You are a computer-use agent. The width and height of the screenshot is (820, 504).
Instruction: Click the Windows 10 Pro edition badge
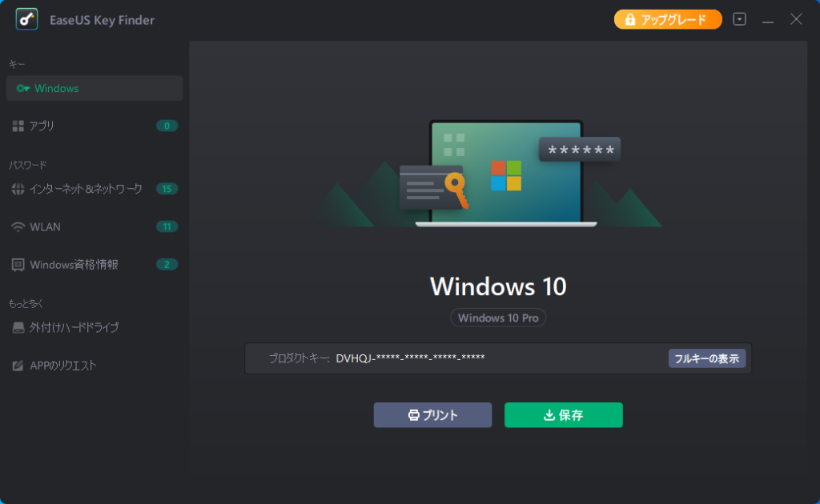point(498,318)
